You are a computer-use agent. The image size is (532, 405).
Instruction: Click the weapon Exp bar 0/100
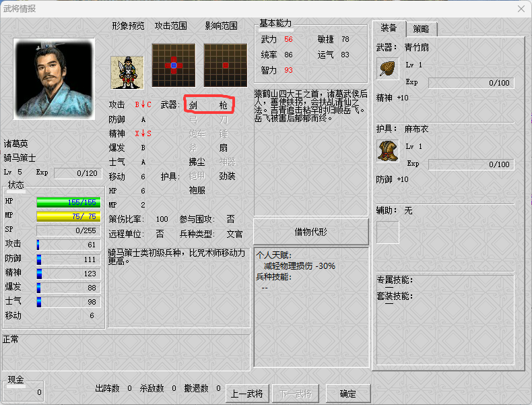pos(471,83)
